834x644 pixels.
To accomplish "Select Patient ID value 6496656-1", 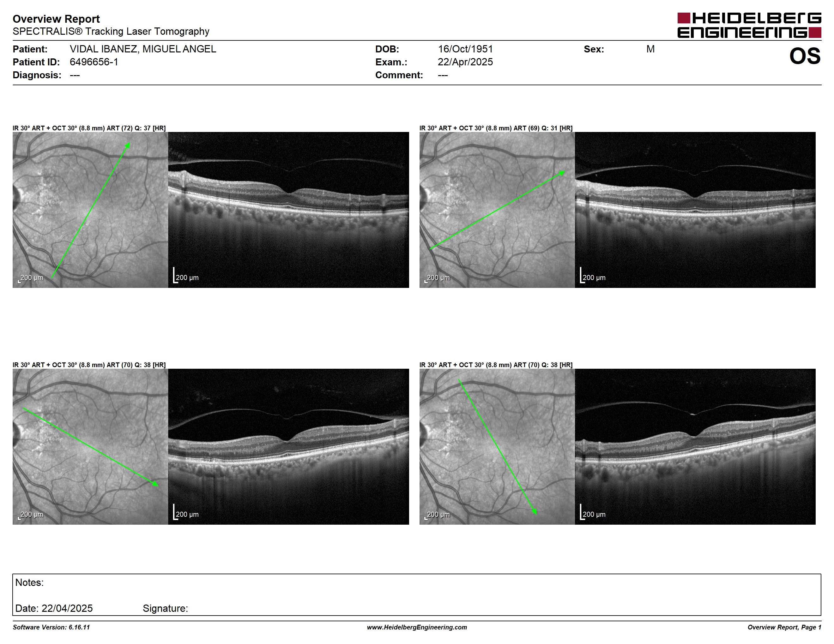I will 94,62.
